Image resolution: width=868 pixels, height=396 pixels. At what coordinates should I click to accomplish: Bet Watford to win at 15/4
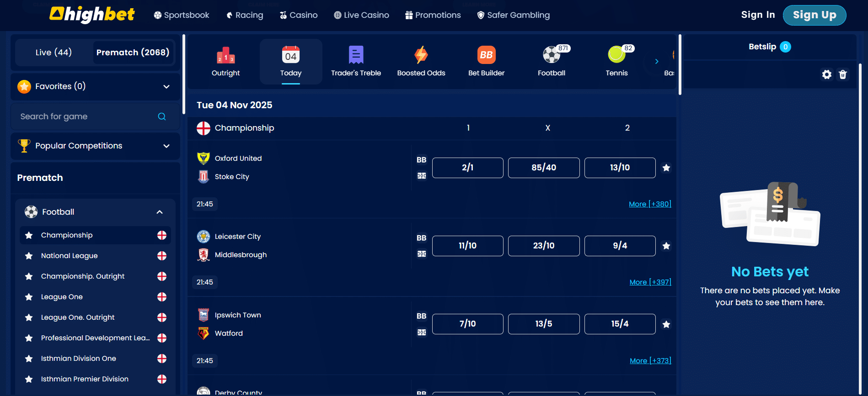pyautogui.click(x=620, y=324)
